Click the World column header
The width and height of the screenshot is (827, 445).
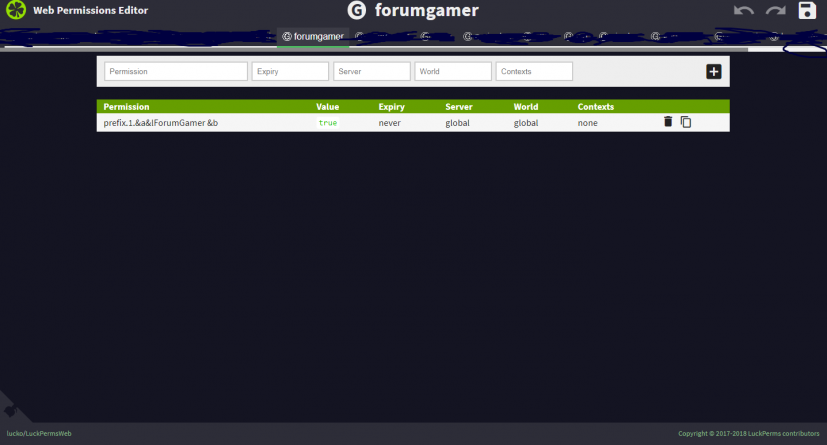tap(526, 107)
